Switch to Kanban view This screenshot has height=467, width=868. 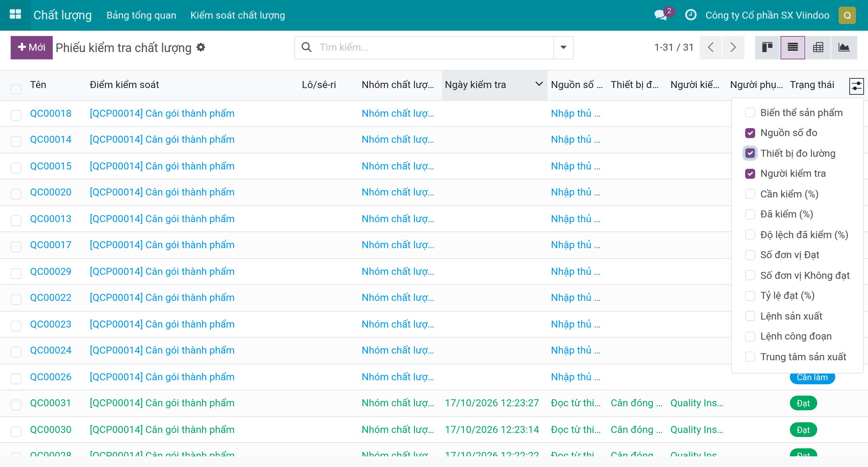(x=767, y=47)
